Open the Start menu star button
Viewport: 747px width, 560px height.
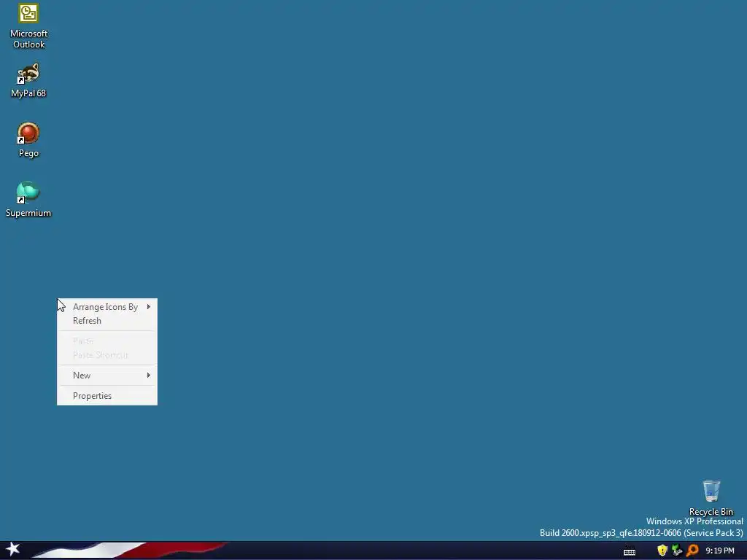13,550
